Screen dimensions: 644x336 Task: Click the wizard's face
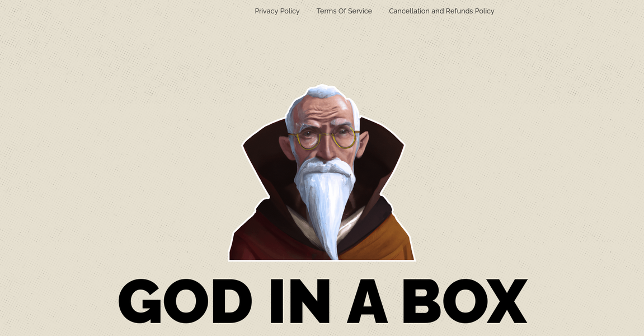(x=323, y=129)
